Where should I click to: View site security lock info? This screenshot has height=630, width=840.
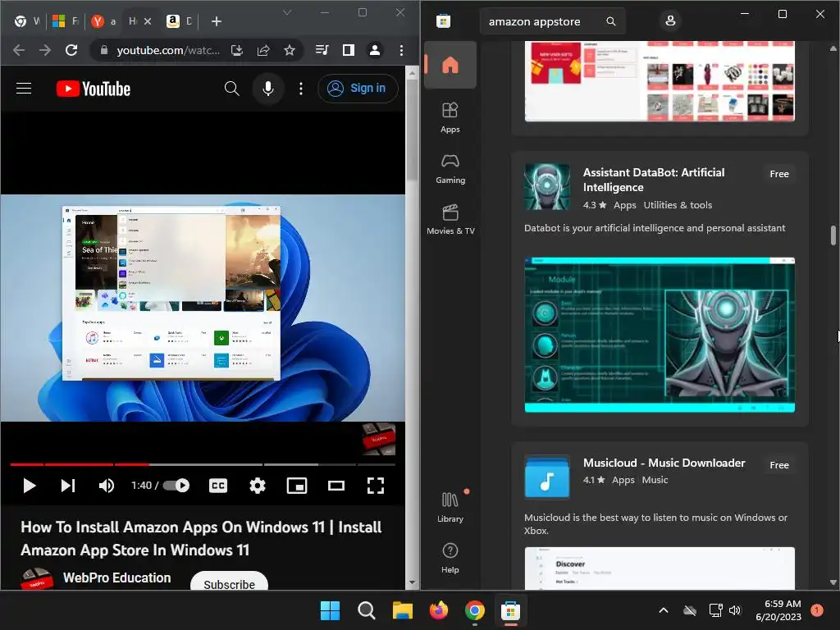click(104, 50)
